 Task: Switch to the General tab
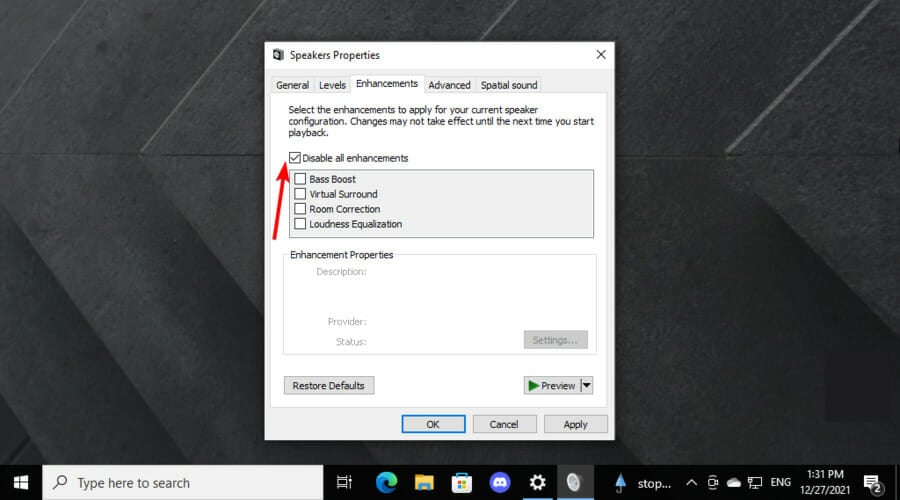click(x=292, y=85)
